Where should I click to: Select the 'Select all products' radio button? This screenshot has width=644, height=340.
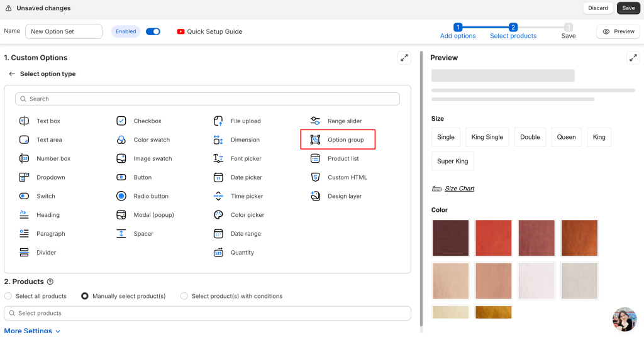(8, 296)
